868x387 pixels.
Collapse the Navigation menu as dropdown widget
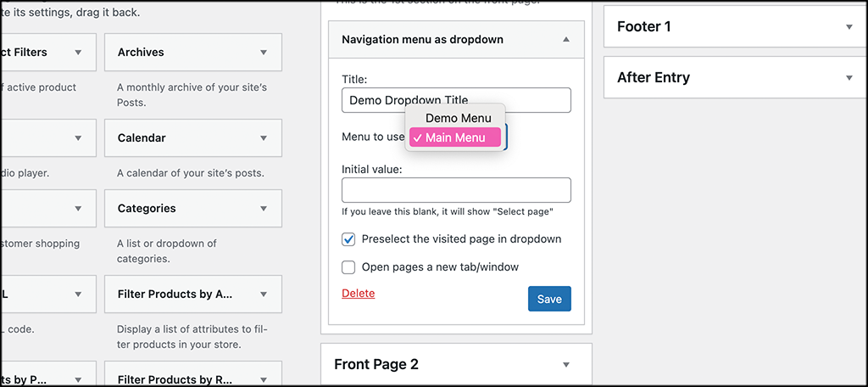coord(565,39)
